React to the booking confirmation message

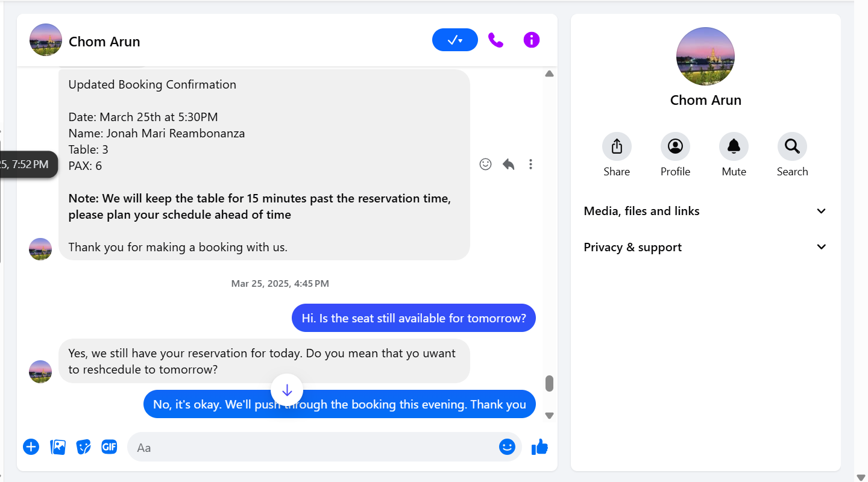(485, 164)
